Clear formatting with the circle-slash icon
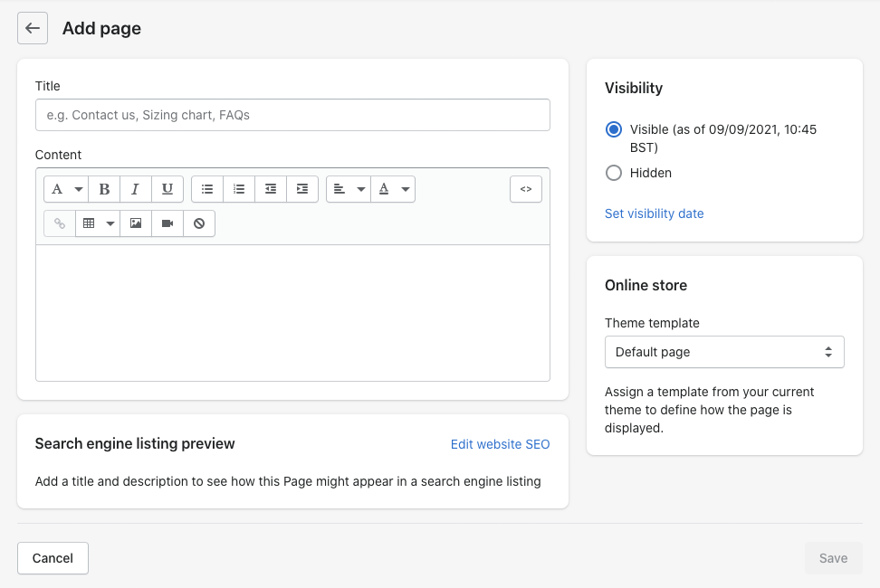Image resolution: width=880 pixels, height=588 pixels. click(199, 223)
